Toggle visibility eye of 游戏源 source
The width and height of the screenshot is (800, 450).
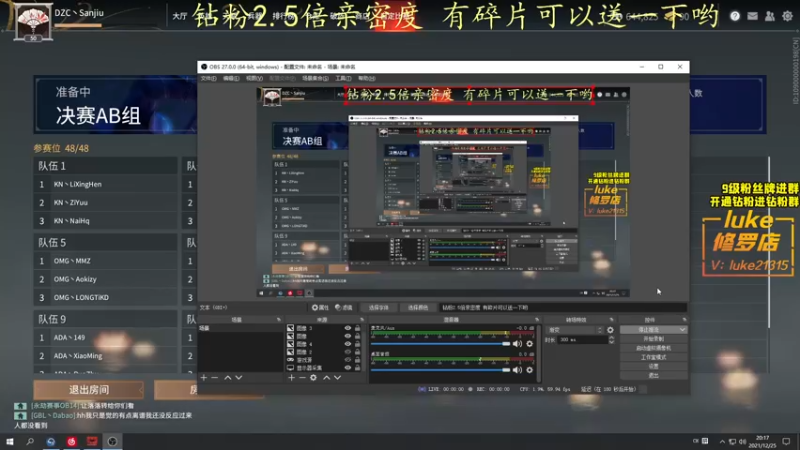[348, 360]
